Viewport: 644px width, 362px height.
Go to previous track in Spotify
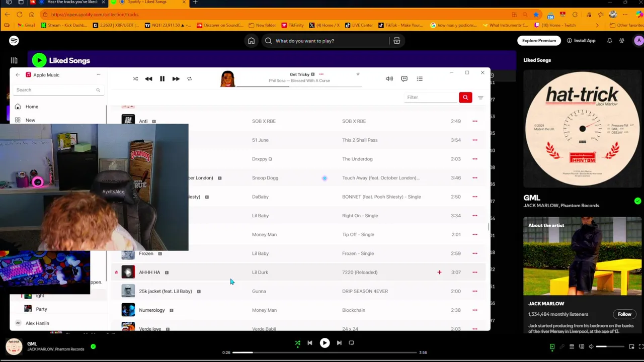pos(310,343)
